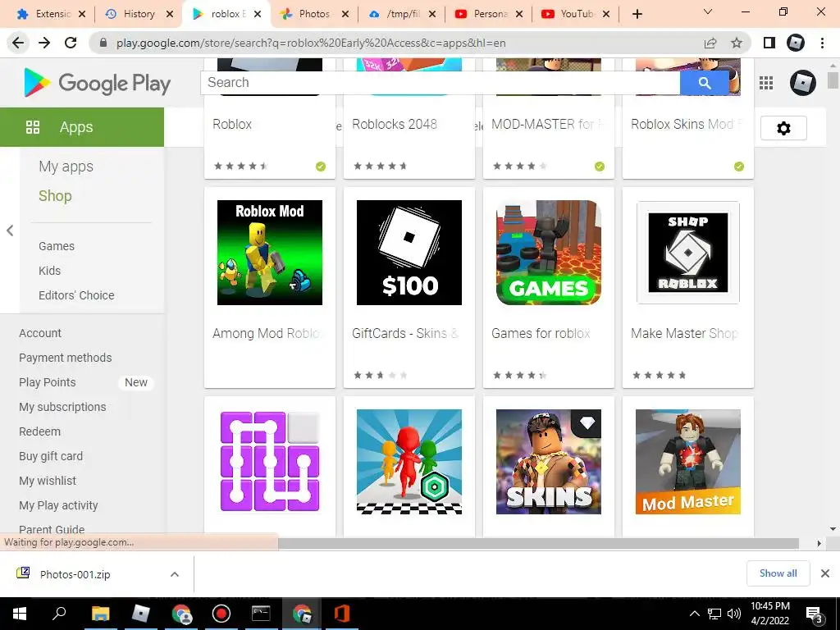Image resolution: width=840 pixels, height=630 pixels.
Task: Open the MOD-MASTER for Roblox title
Action: pos(547,125)
